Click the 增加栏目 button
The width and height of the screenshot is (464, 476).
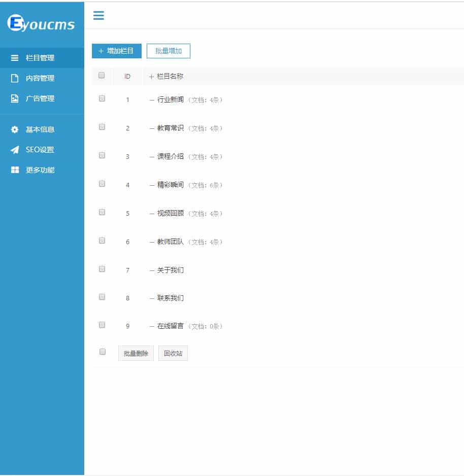pyautogui.click(x=116, y=51)
